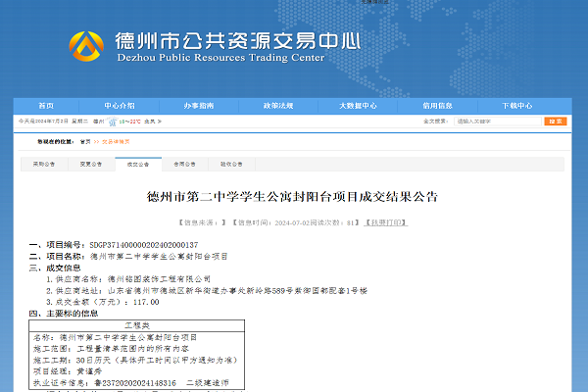Click the temperature range next to 德州

[130, 122]
